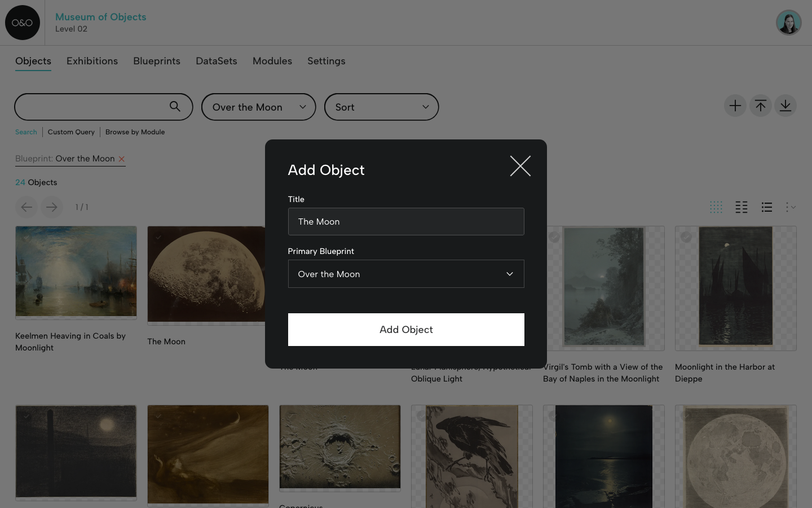Open the Blueprints section
The height and width of the screenshot is (508, 812).
[x=157, y=61]
